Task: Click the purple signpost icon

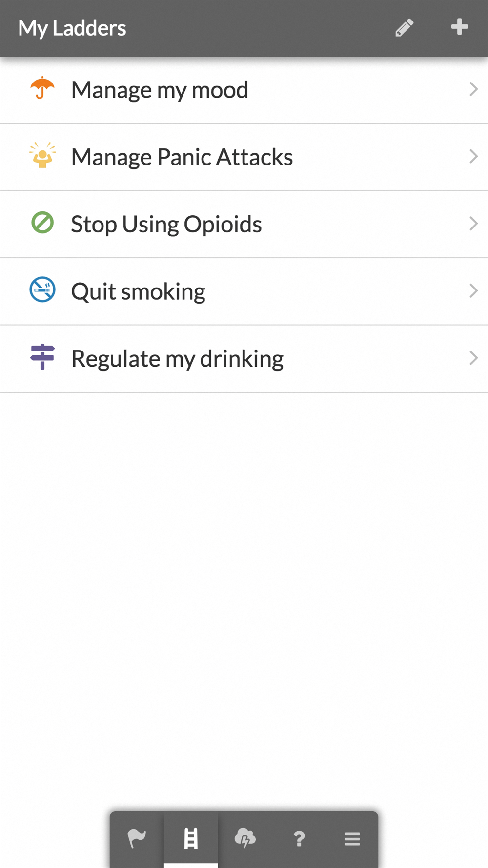Action: (42, 357)
